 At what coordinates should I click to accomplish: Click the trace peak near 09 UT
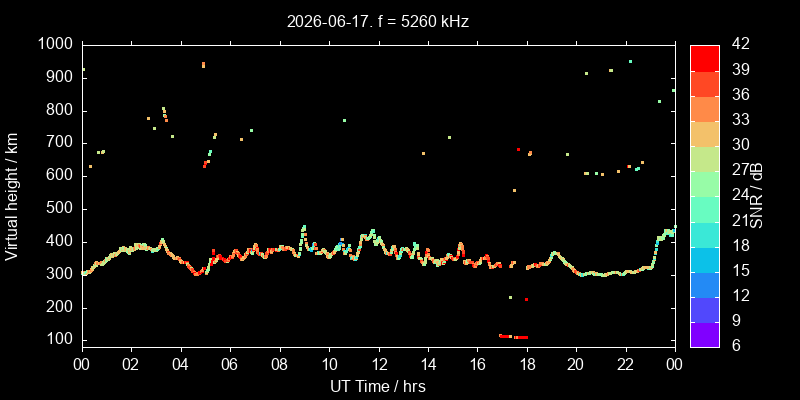tap(304, 228)
